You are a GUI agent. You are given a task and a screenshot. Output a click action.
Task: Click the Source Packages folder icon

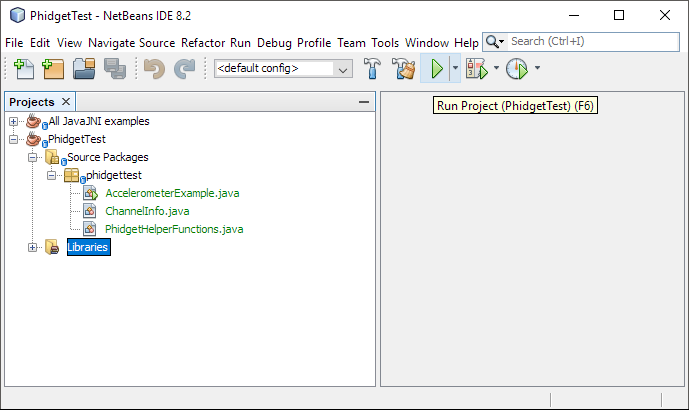(52, 157)
